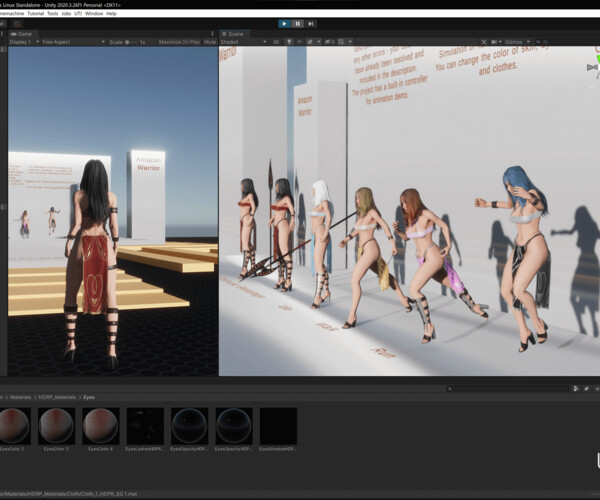Viewport: 600px width, 500px height.
Task: Open the component tools wrench icon
Action: 484,42
